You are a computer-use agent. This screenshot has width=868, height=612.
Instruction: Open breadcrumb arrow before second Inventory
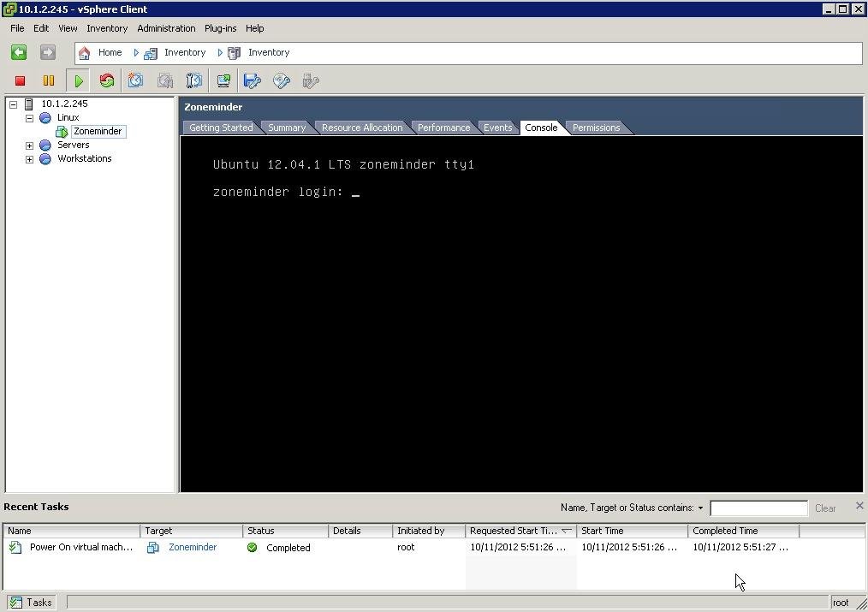click(220, 52)
